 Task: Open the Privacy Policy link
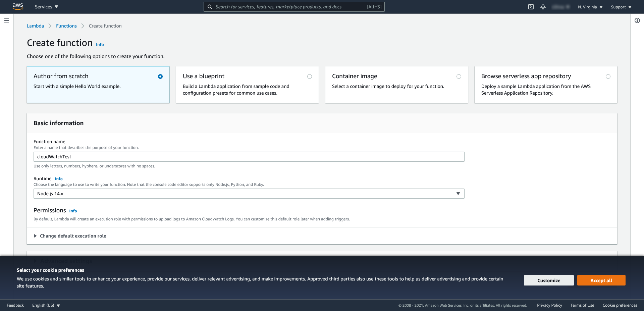[549, 305]
